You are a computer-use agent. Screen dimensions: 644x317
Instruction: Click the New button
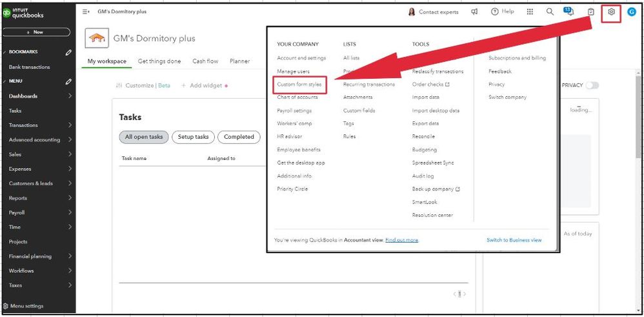coord(37,32)
